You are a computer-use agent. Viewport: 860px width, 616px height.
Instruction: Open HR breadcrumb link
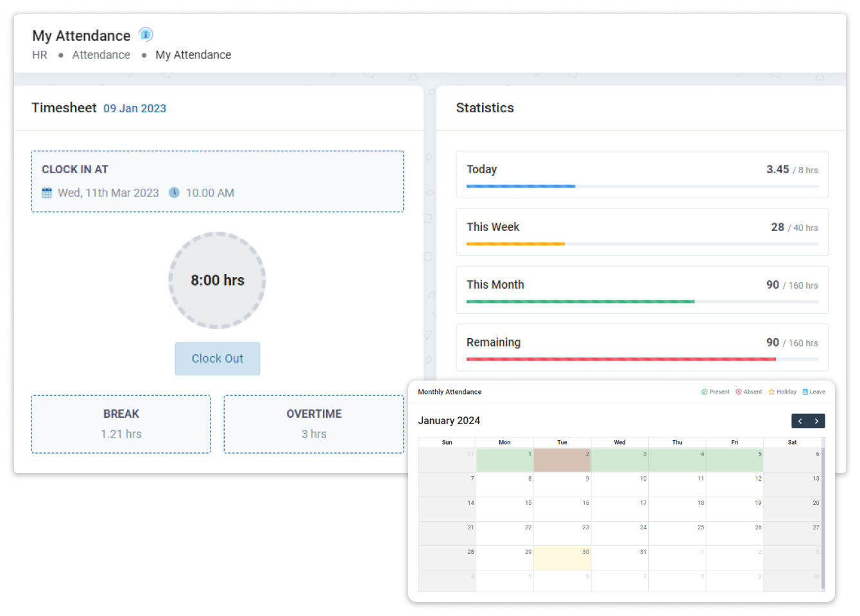[40, 55]
